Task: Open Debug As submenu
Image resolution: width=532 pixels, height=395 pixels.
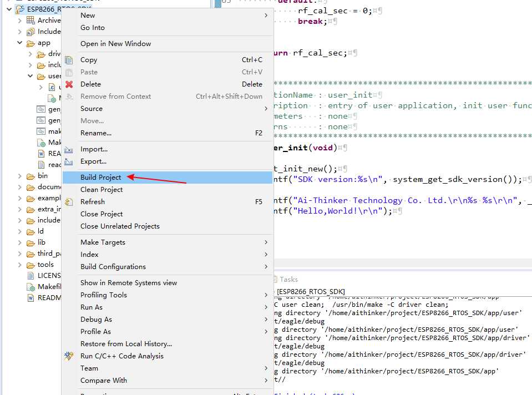Action: [x=168, y=320]
